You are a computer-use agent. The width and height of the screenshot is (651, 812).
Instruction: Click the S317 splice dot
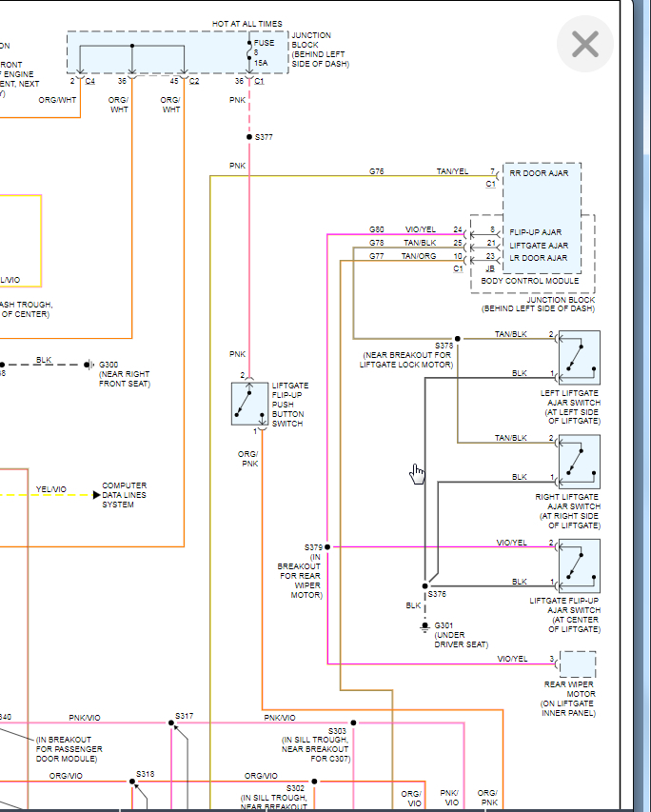[172, 723]
